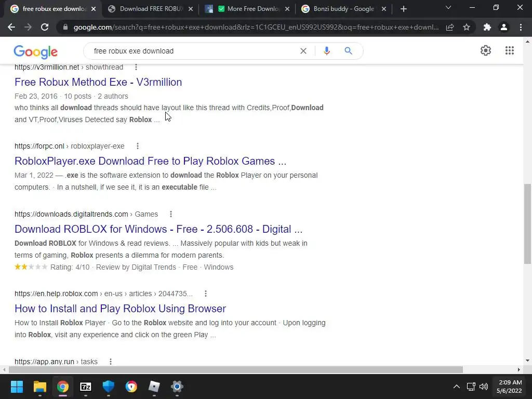Share this page via address bar icon

450,27
